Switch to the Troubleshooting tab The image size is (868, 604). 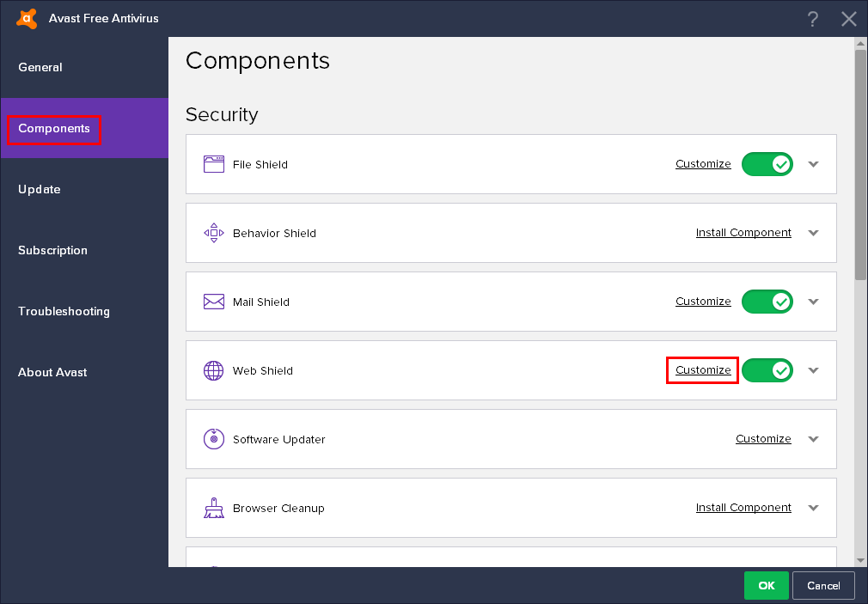[84, 311]
